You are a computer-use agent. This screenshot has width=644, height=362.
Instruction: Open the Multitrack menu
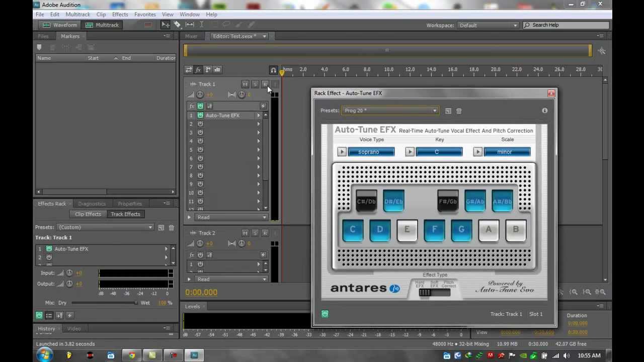click(x=77, y=14)
